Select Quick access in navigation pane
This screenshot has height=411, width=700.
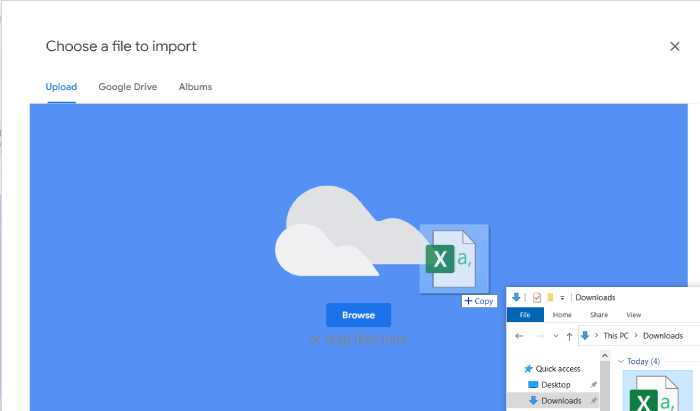click(558, 369)
